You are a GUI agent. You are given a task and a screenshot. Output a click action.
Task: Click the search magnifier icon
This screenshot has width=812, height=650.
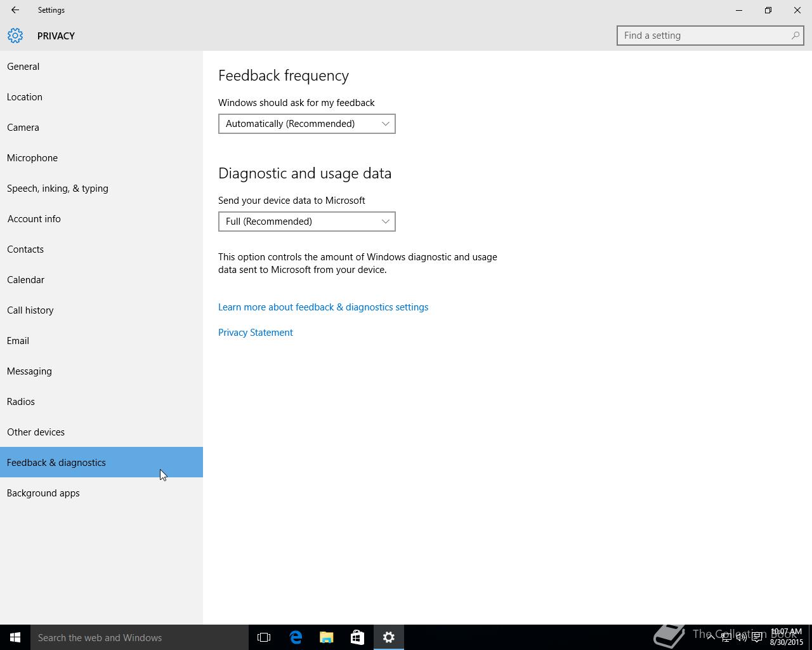[x=795, y=36]
